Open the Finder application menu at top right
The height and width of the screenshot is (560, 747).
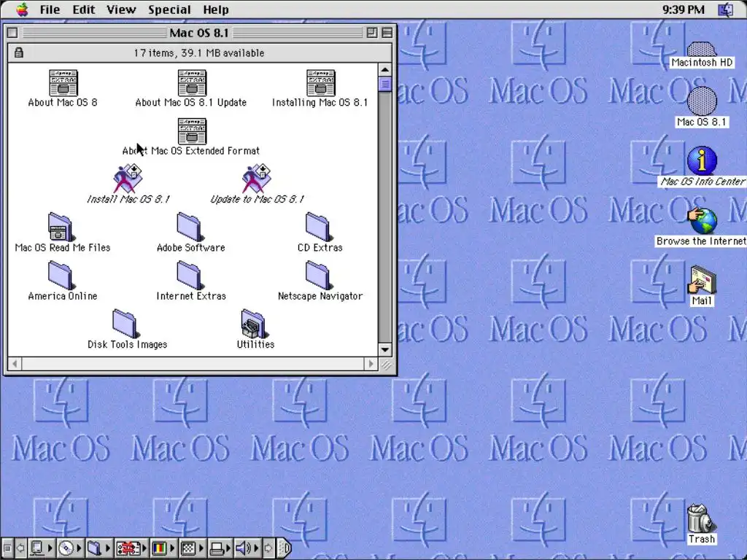point(726,9)
